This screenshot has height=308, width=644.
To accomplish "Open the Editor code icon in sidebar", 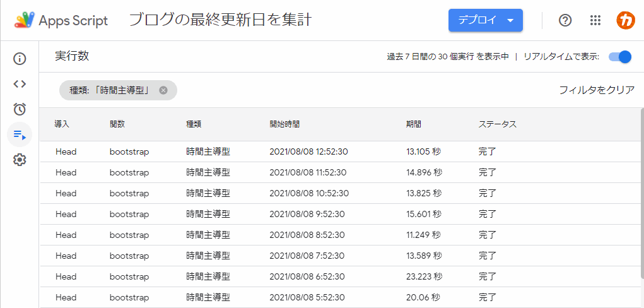I will tap(20, 84).
